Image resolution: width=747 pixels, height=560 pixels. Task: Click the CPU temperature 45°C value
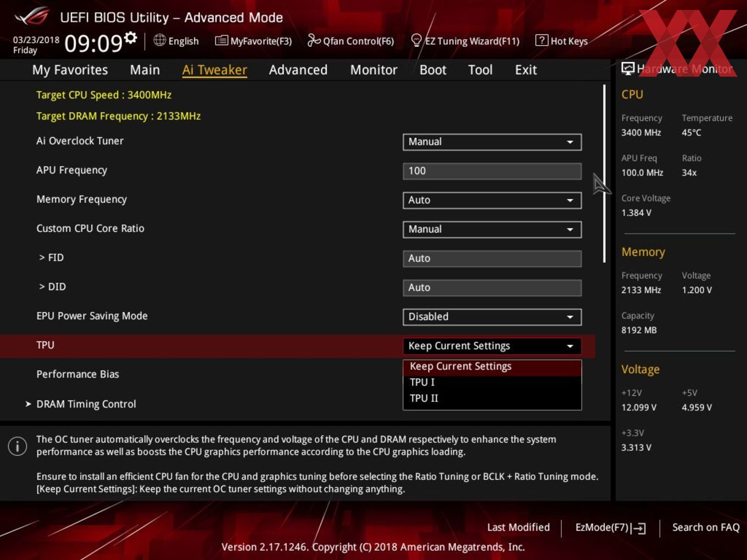pyautogui.click(x=691, y=132)
